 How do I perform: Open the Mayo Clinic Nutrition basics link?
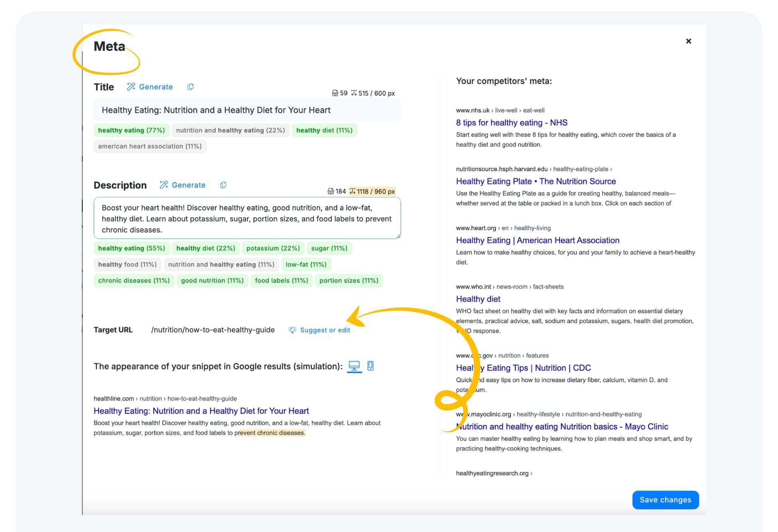coord(562,427)
